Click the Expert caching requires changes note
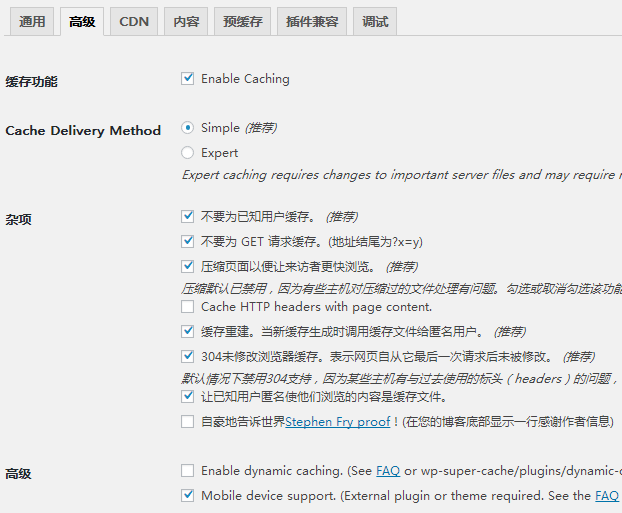Viewport: 622px width, 513px height. tap(401, 175)
